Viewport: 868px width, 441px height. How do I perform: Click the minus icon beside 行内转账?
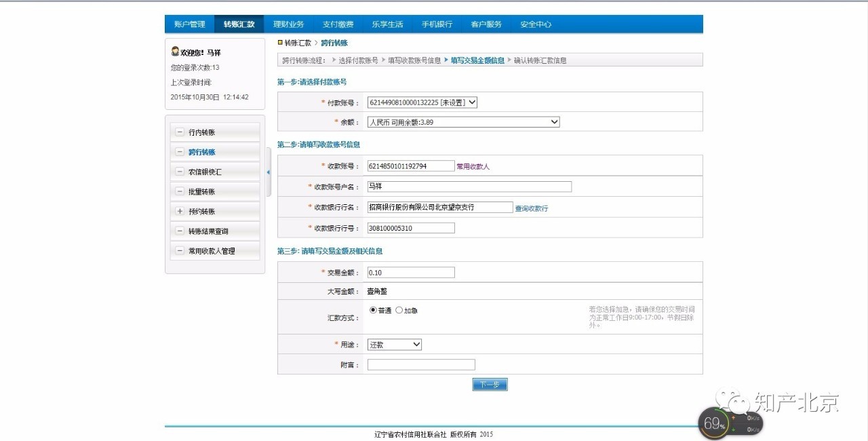(180, 132)
